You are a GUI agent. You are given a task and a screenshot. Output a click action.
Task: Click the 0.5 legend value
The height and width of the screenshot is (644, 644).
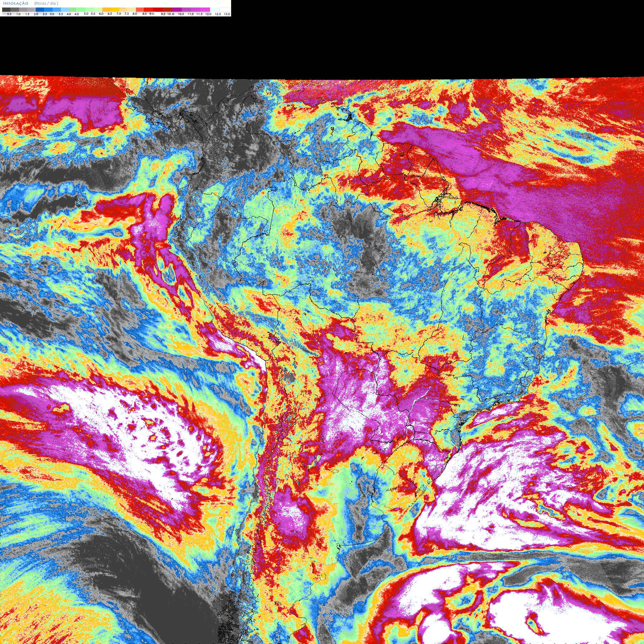point(9,14)
